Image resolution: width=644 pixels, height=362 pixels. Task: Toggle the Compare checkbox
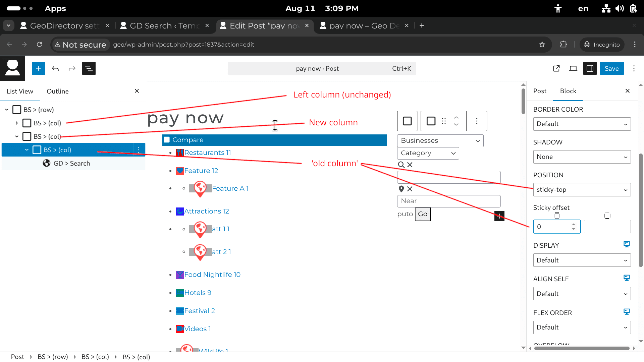point(167,140)
